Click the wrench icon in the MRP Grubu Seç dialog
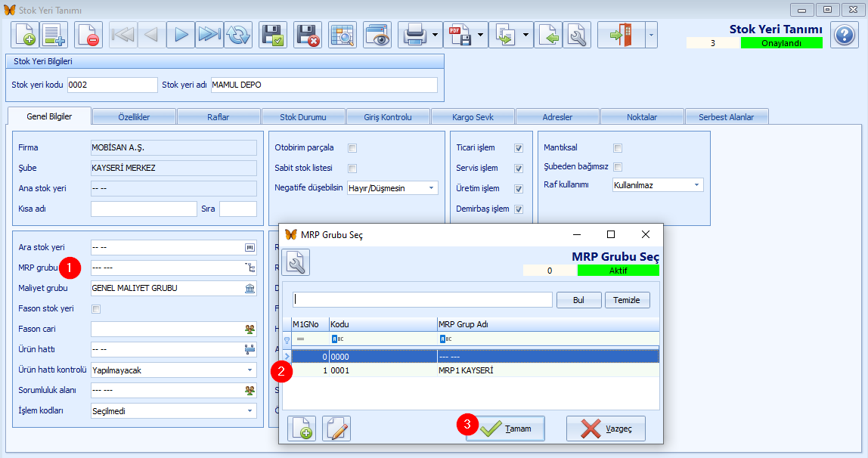Screen dimensions: 868x458 tap(296, 262)
